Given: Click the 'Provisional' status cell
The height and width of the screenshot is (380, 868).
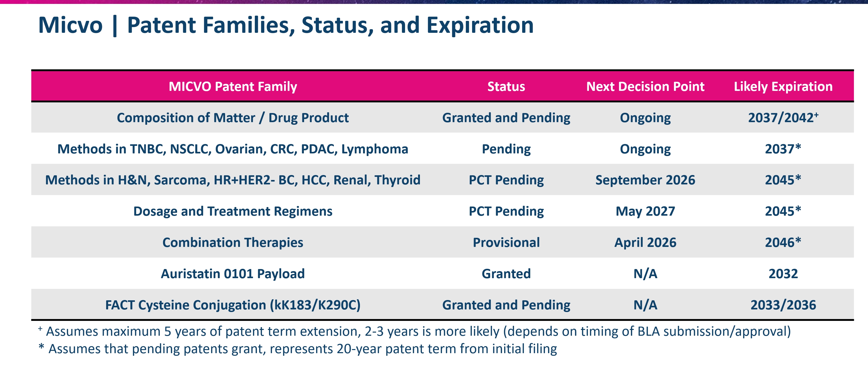Looking at the screenshot, I should pos(506,242).
